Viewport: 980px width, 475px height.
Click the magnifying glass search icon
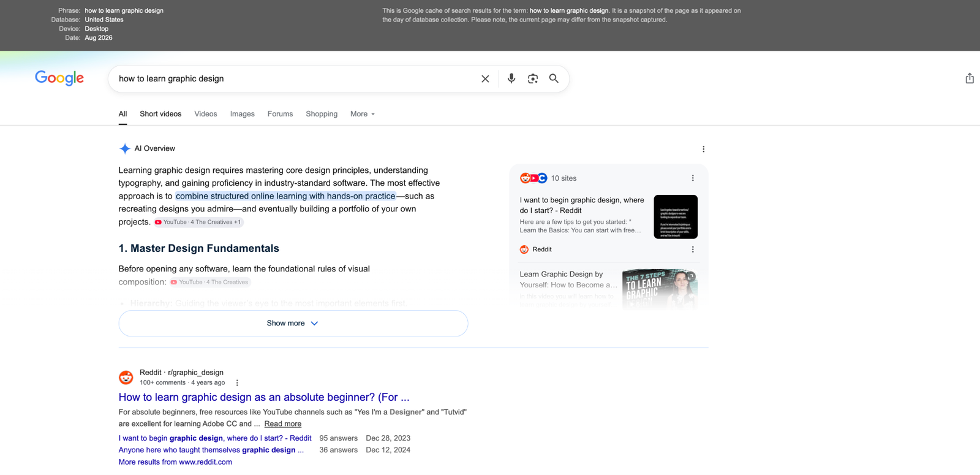click(554, 78)
